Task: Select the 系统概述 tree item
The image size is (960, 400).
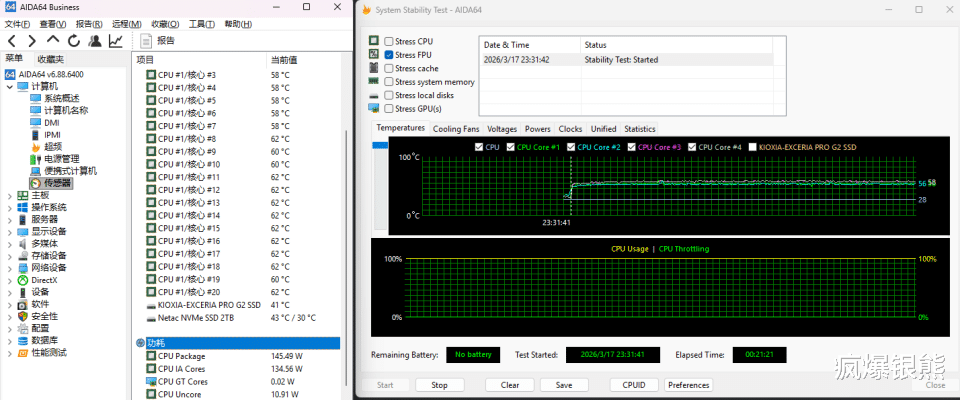Action: (61, 99)
